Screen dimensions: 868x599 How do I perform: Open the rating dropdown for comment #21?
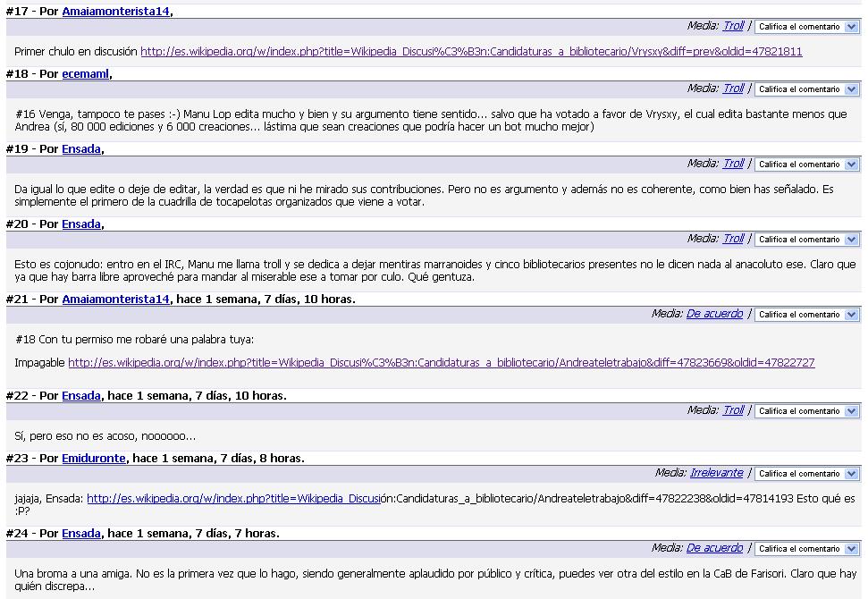coord(807,315)
